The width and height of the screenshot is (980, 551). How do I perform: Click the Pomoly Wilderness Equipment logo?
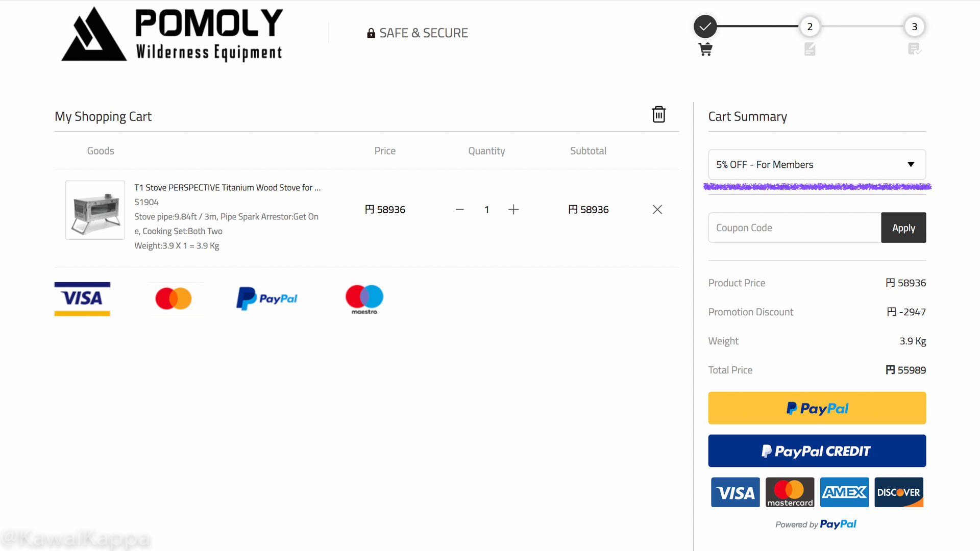172,34
